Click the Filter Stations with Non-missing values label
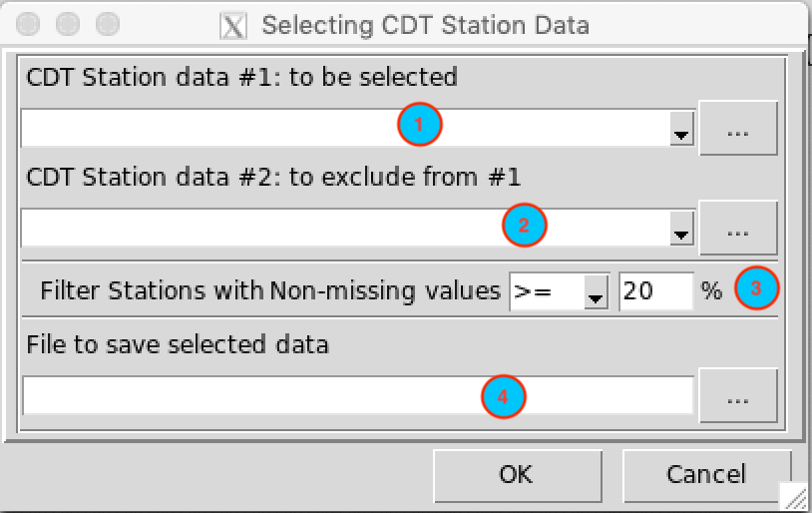 tap(270, 291)
